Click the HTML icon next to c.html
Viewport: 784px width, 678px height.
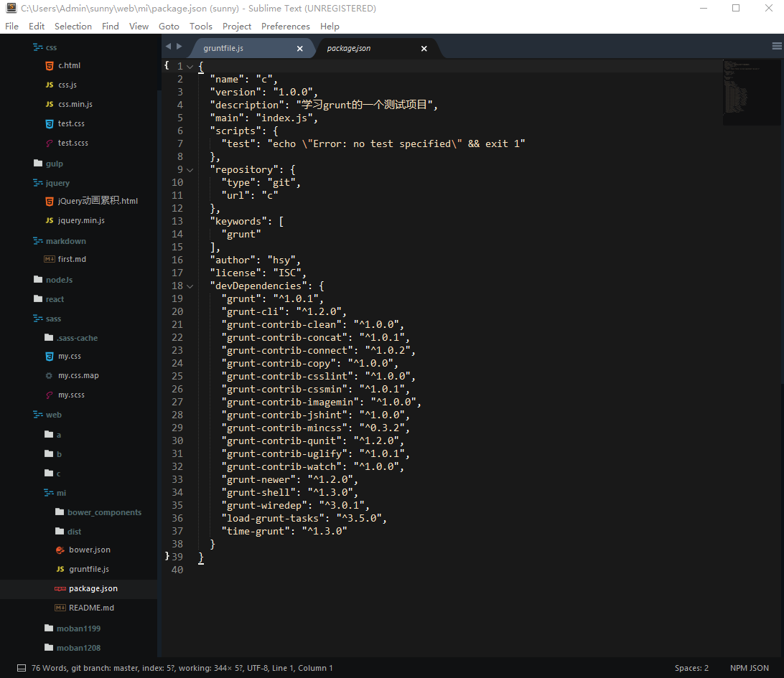click(49, 65)
